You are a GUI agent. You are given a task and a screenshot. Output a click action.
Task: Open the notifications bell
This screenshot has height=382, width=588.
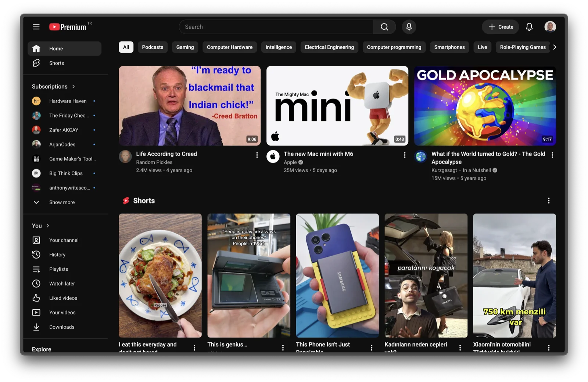tap(529, 27)
